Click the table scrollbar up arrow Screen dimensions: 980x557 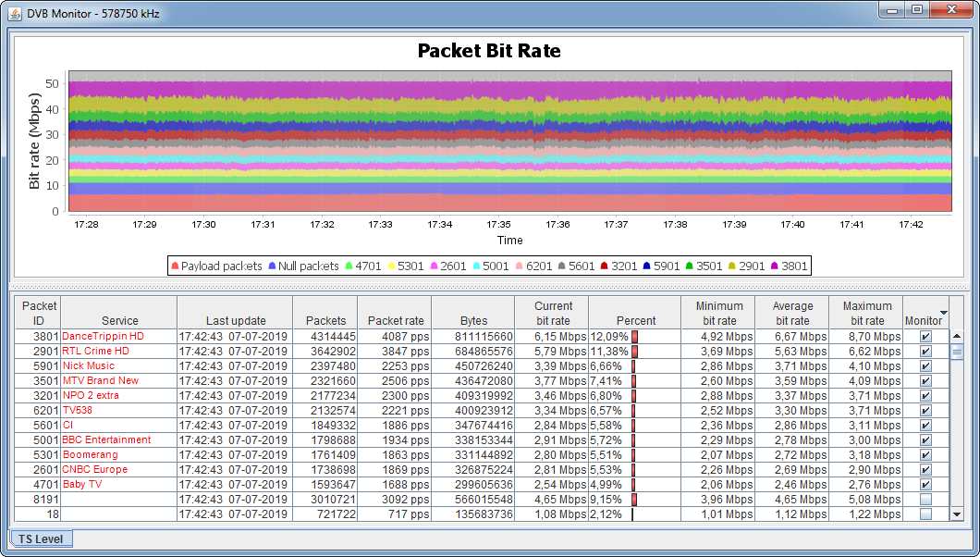coord(957,337)
